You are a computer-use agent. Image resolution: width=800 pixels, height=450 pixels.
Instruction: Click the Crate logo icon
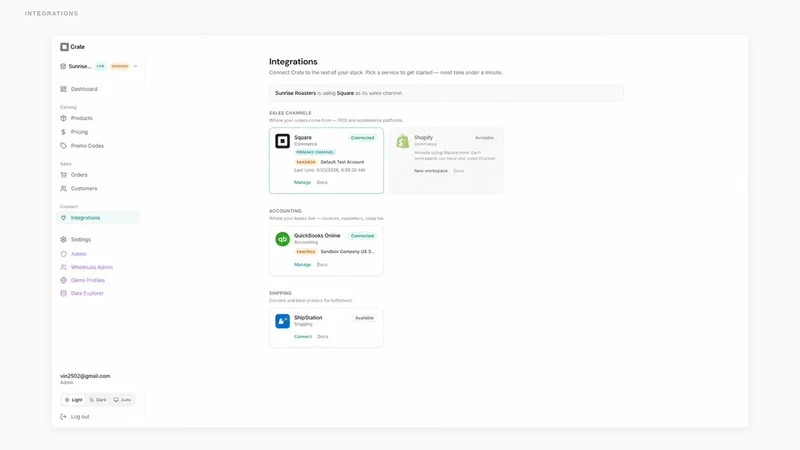[x=64, y=47]
